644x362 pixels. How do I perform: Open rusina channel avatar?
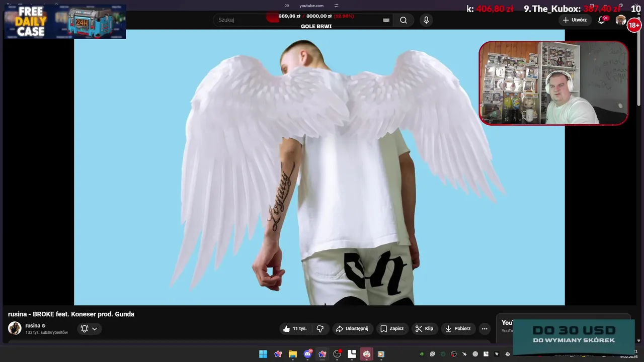15,328
